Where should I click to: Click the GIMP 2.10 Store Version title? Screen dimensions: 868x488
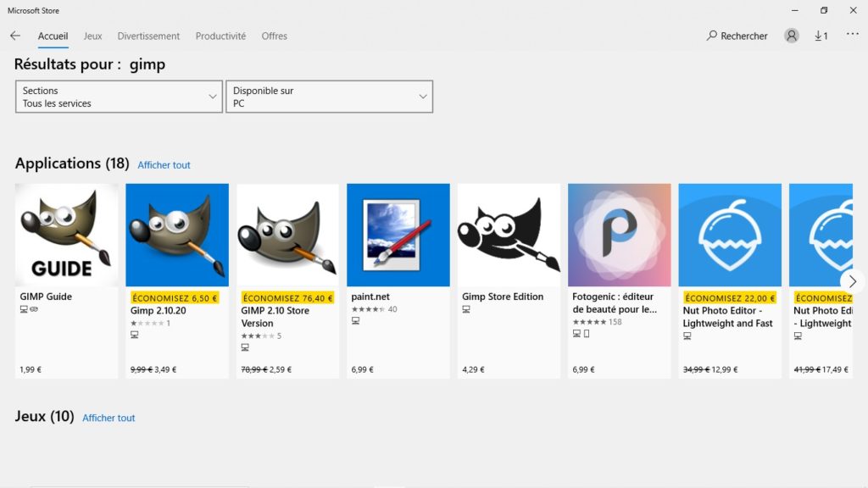coord(275,317)
